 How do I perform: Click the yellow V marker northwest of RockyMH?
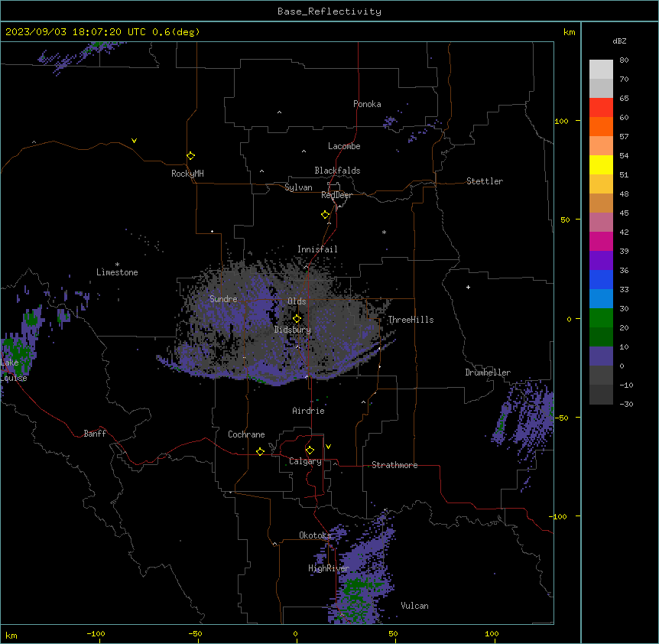point(134,141)
